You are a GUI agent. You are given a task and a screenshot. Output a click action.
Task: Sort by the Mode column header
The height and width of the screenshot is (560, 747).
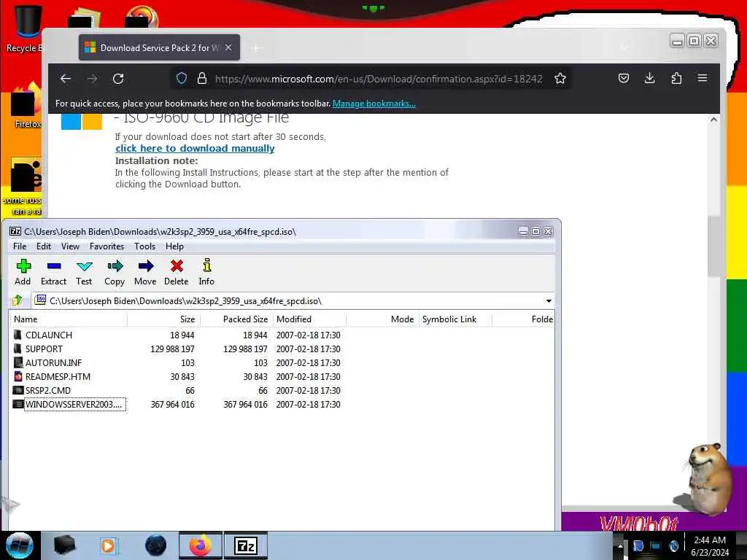pyautogui.click(x=382, y=319)
